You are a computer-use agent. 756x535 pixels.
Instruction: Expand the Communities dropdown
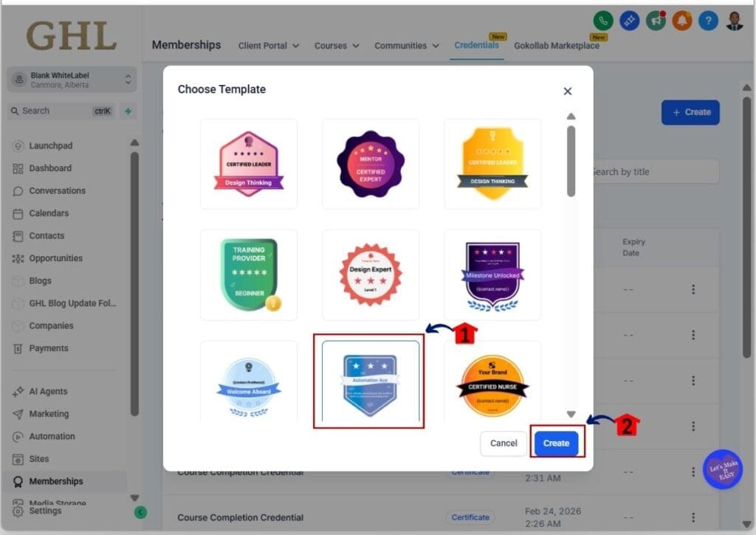tap(406, 45)
